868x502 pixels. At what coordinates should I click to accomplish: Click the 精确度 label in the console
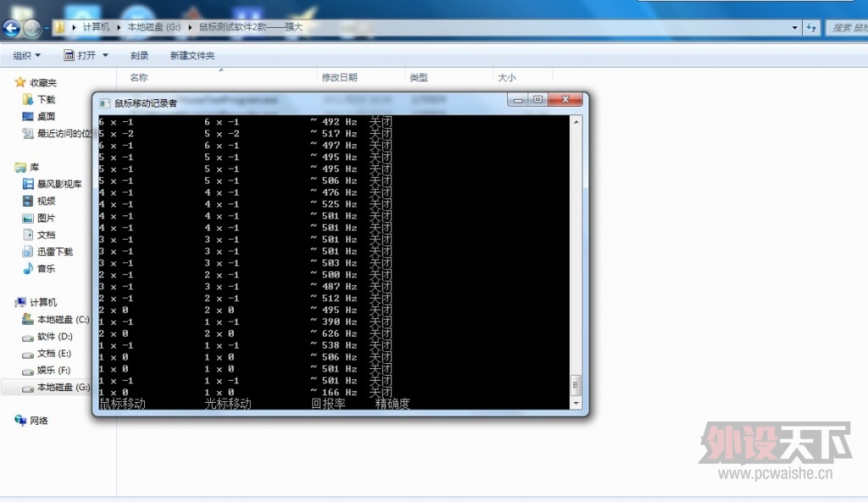[392, 404]
